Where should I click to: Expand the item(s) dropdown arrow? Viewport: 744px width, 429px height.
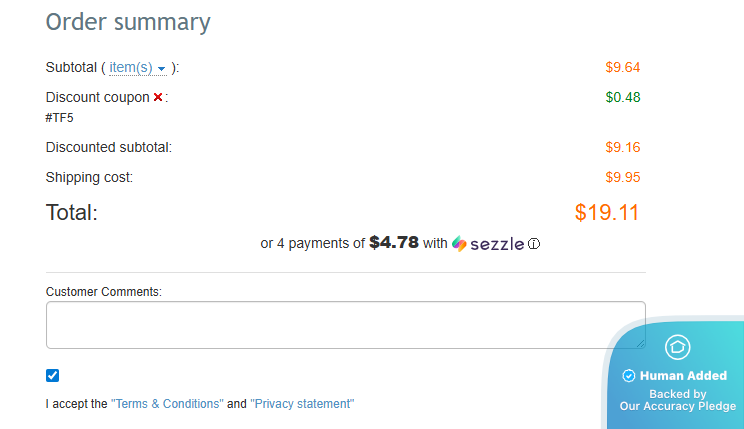point(162,69)
